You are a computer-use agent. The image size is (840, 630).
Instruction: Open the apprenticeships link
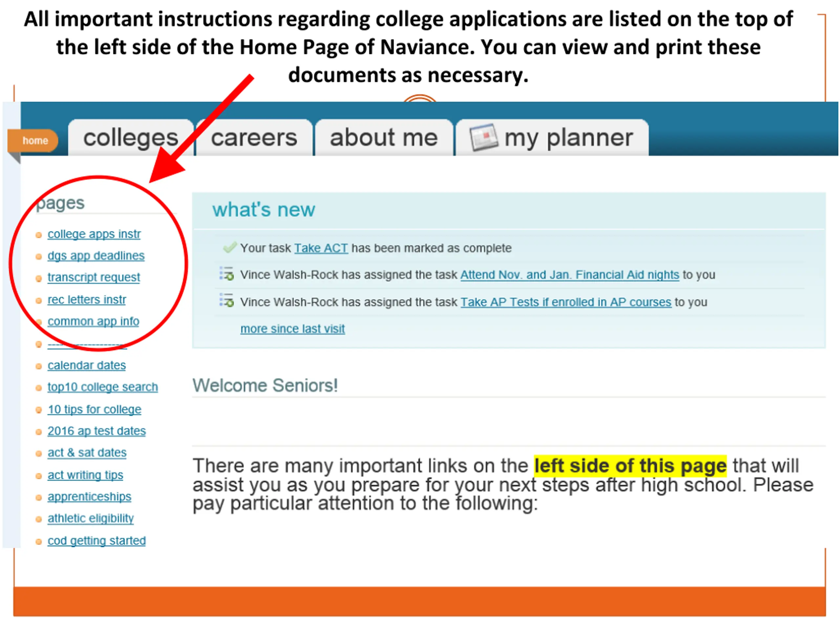(89, 497)
